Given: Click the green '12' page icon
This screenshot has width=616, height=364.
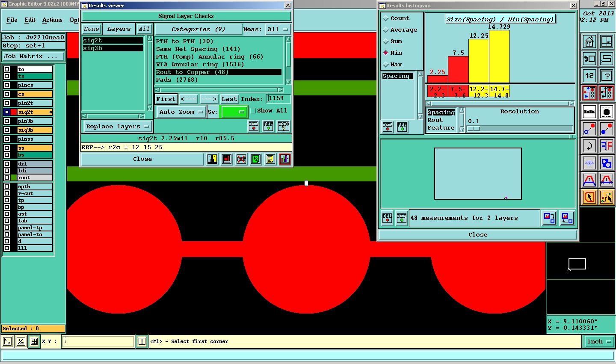Looking at the screenshot, I should coord(255,159).
